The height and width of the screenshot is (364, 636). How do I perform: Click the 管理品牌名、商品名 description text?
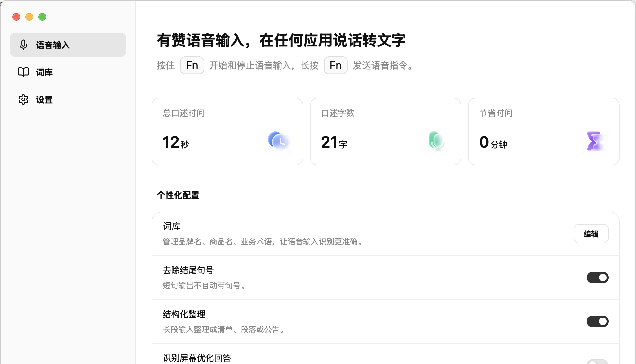263,242
